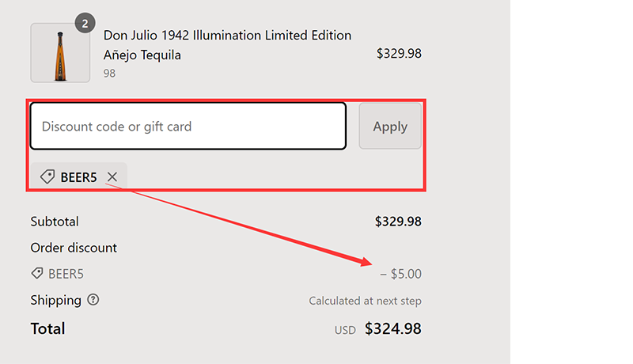Click the Calculated at next step text
Image resolution: width=633 pixels, height=364 pixels.
click(x=365, y=301)
